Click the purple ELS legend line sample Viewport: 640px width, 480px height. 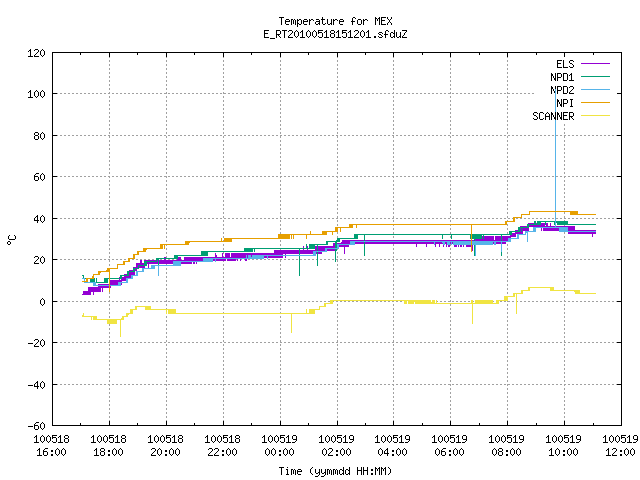pyautogui.click(x=596, y=64)
